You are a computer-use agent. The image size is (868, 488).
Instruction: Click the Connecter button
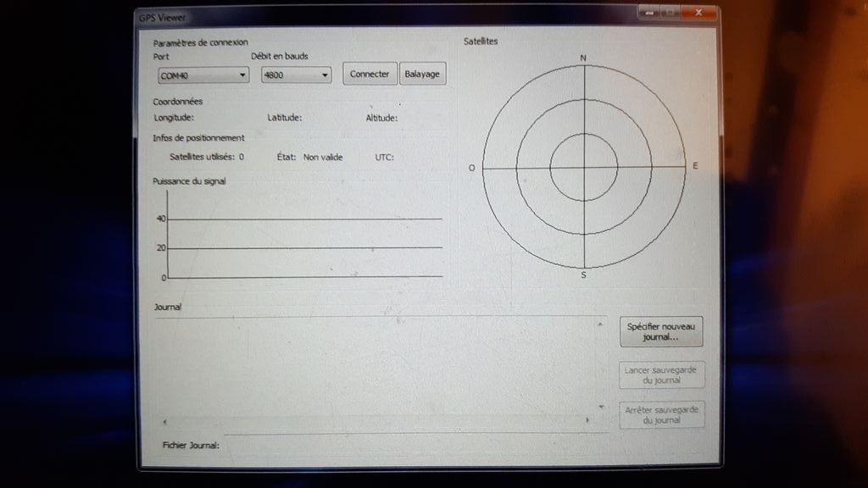370,74
